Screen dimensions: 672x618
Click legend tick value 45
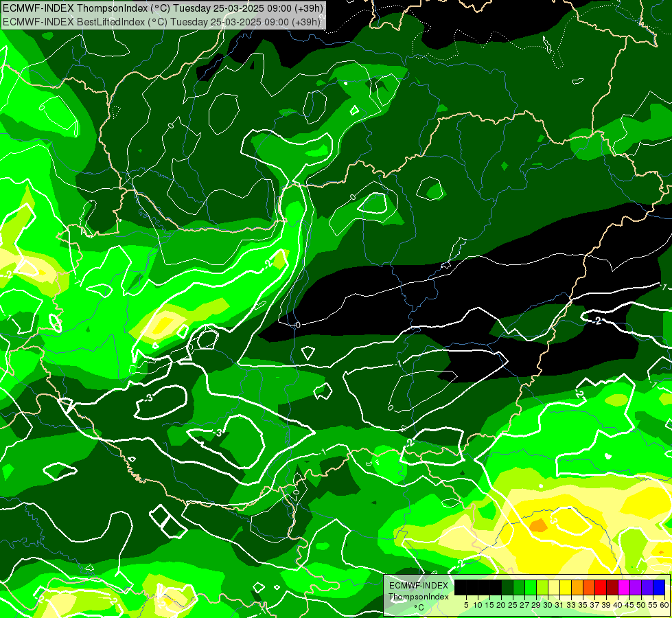click(630, 605)
